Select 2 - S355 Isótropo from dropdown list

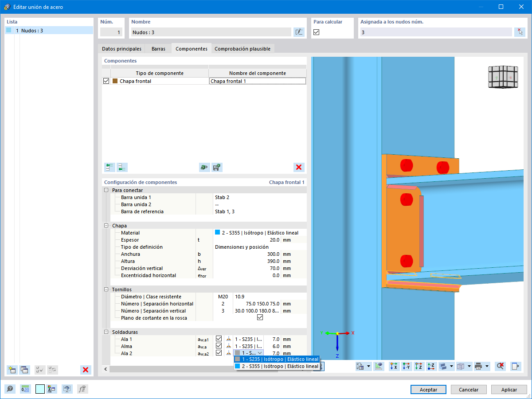[277, 366]
